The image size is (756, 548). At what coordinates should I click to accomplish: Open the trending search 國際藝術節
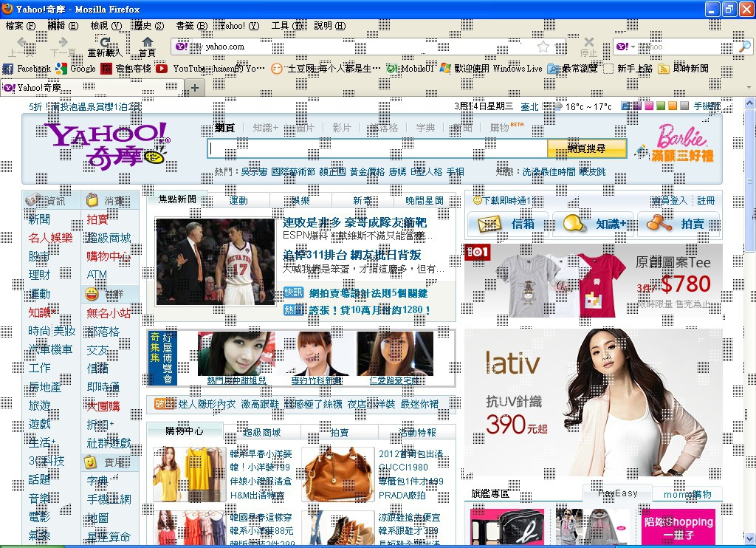tap(293, 172)
